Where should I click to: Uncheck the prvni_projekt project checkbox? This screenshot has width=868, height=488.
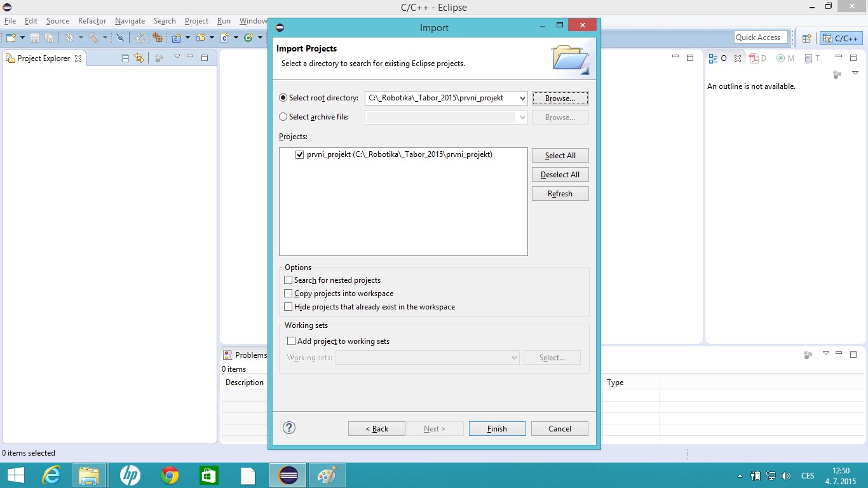300,154
